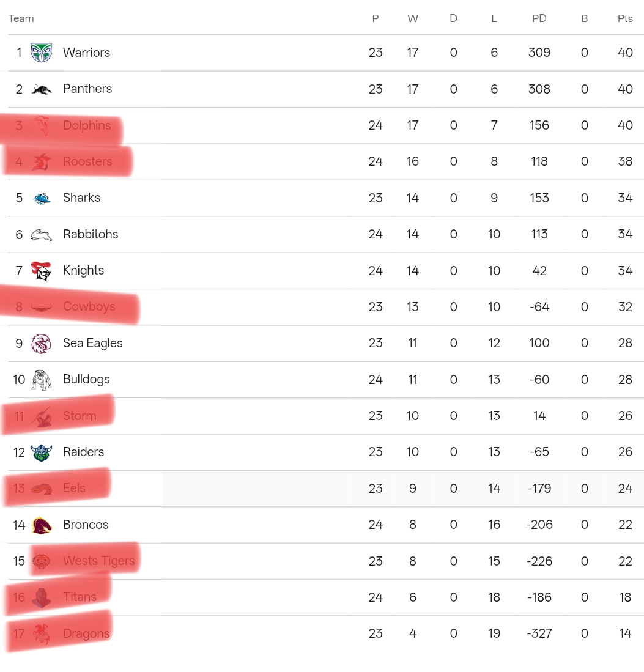644x672 pixels.
Task: Click the Team column header
Action: [21, 18]
